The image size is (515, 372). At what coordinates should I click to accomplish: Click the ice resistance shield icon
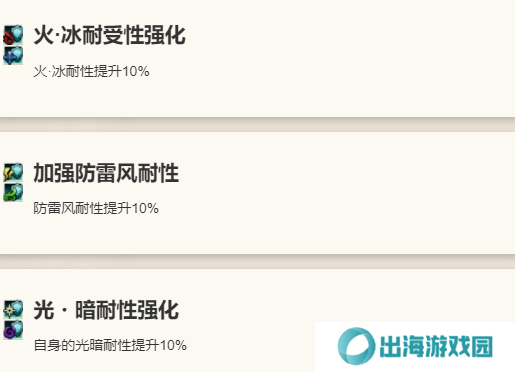click(x=13, y=55)
